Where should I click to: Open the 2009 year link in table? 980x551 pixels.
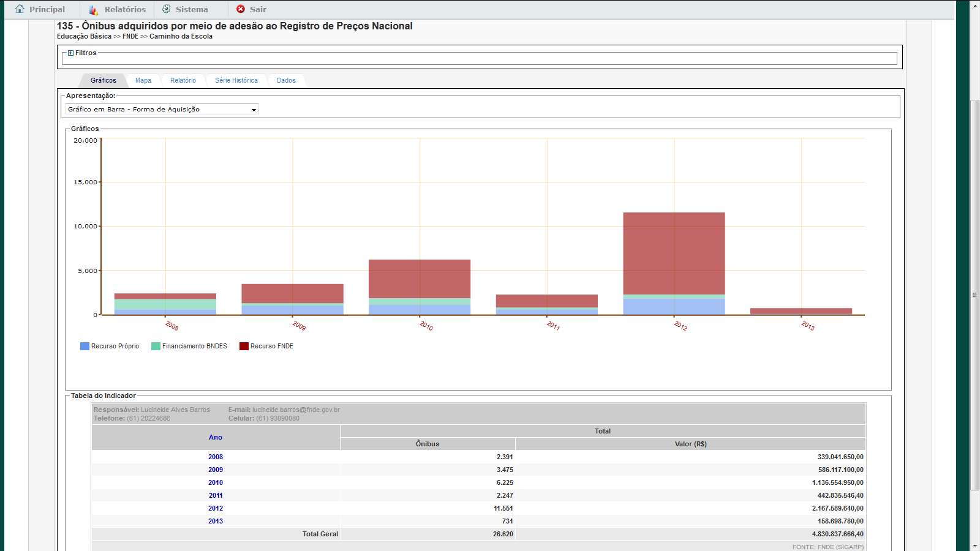(x=216, y=470)
